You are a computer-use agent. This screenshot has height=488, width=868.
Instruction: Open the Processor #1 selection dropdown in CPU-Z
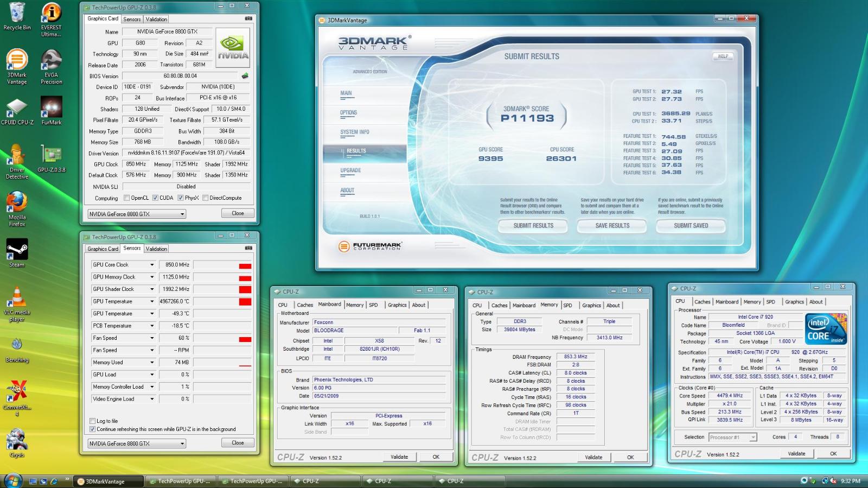732,437
